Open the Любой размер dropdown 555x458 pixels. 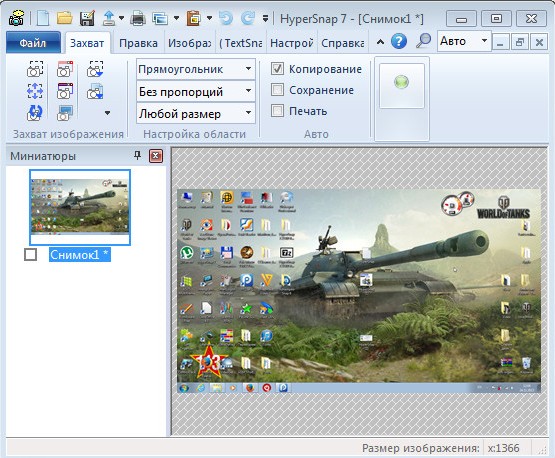coord(195,114)
